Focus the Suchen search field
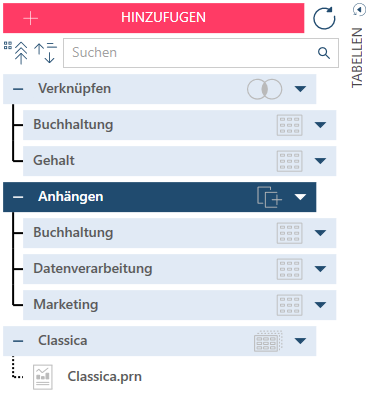 coord(201,53)
